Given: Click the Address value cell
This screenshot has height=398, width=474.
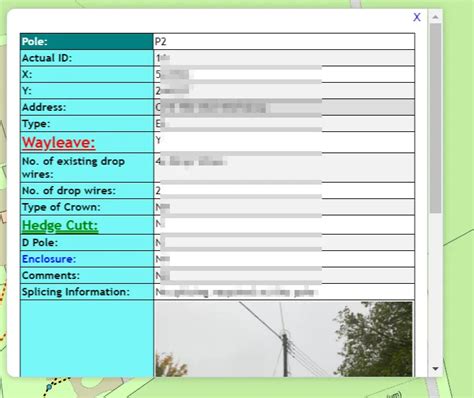Looking at the screenshot, I should coord(284,107).
